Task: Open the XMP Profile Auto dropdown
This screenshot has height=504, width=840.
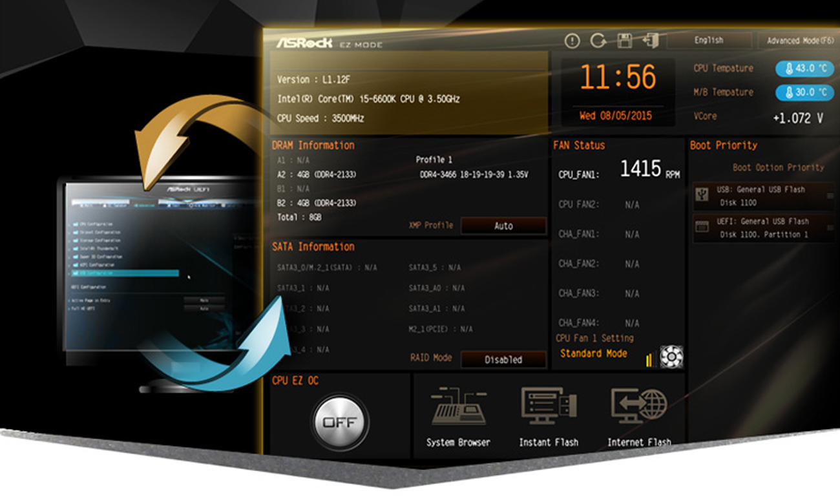Action: pyautogui.click(x=503, y=226)
